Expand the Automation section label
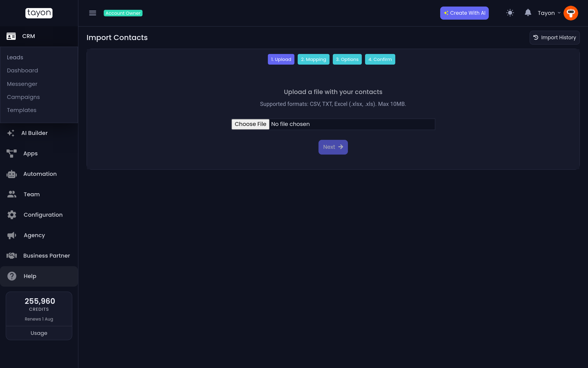 pos(40,174)
